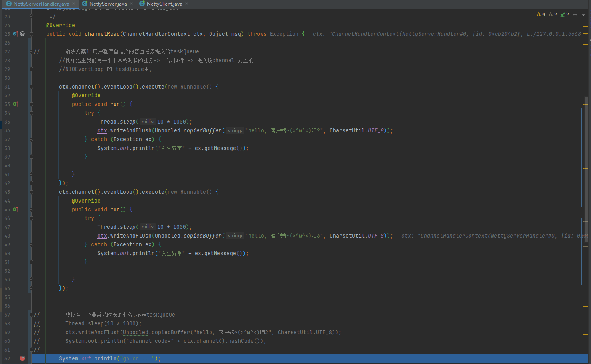Click the 'millis:' hint on line 47
The height and width of the screenshot is (364, 591).
tap(148, 227)
